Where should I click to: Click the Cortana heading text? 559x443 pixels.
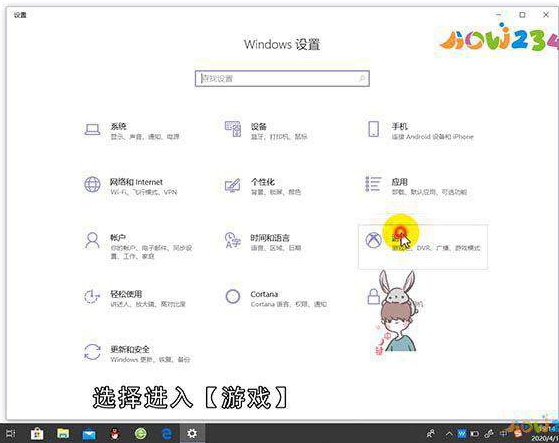pos(264,294)
